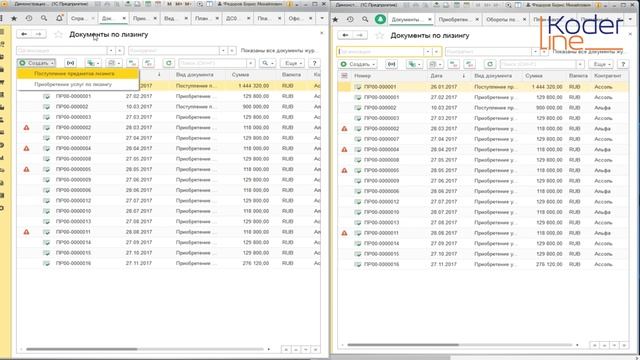Screen dimensions: 640x360
Task: Open notifications bell in left window
Action: [59, 18]
